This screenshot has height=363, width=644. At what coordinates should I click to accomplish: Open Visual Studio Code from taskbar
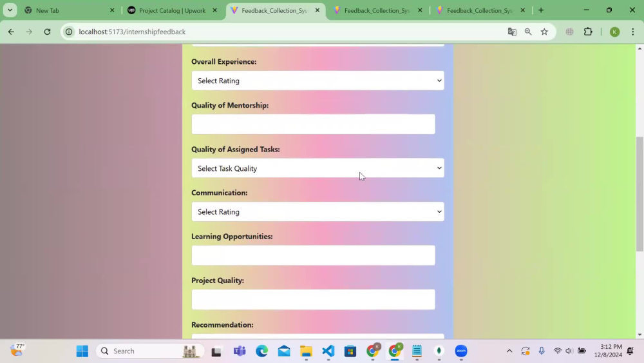[328, 351]
